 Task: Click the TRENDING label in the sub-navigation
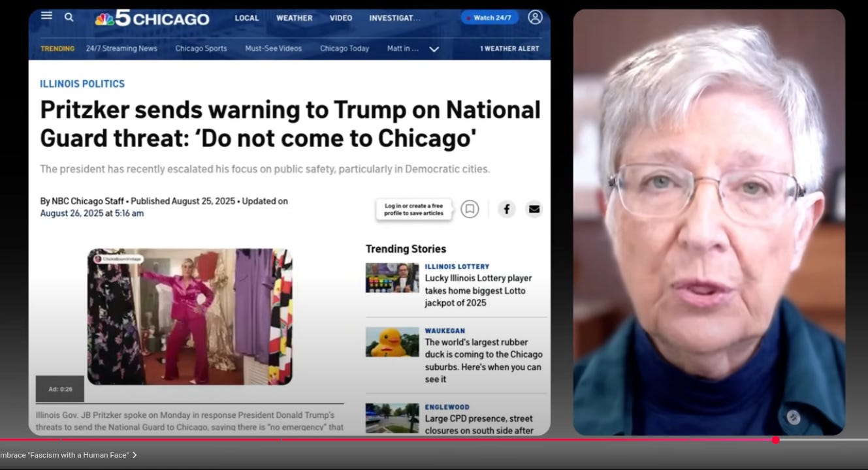[57, 48]
